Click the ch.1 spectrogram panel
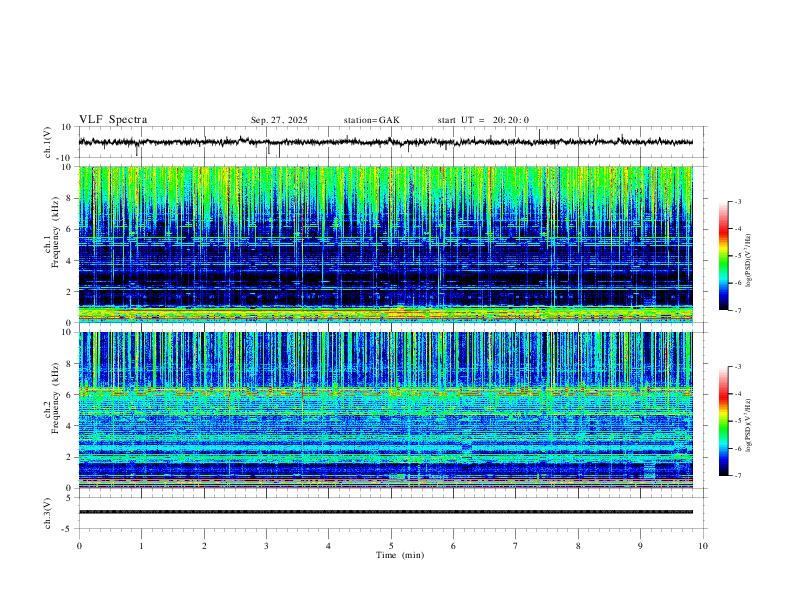 tap(385, 244)
